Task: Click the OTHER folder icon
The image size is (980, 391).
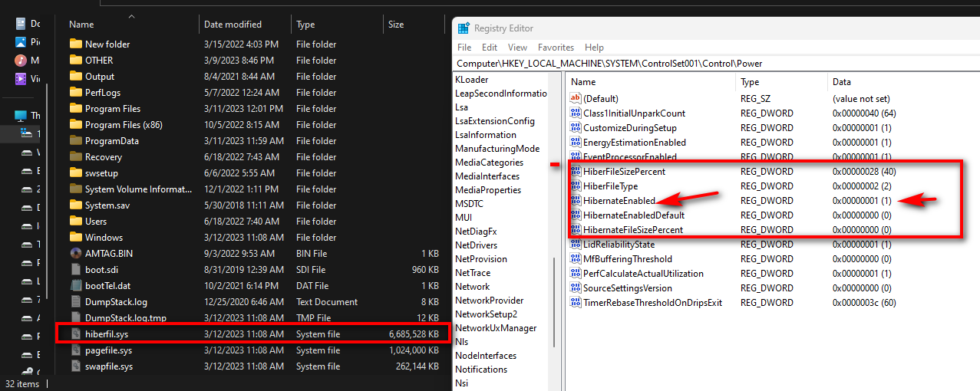Action: 75,60
